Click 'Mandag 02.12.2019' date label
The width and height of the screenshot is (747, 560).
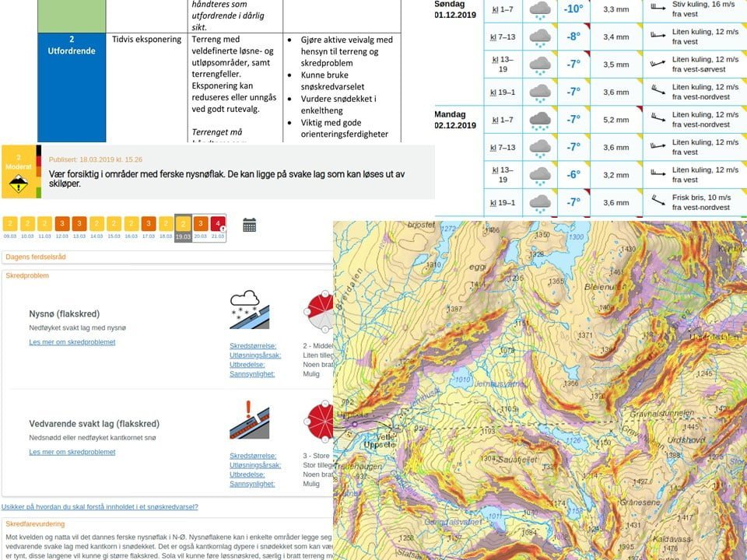[455, 120]
